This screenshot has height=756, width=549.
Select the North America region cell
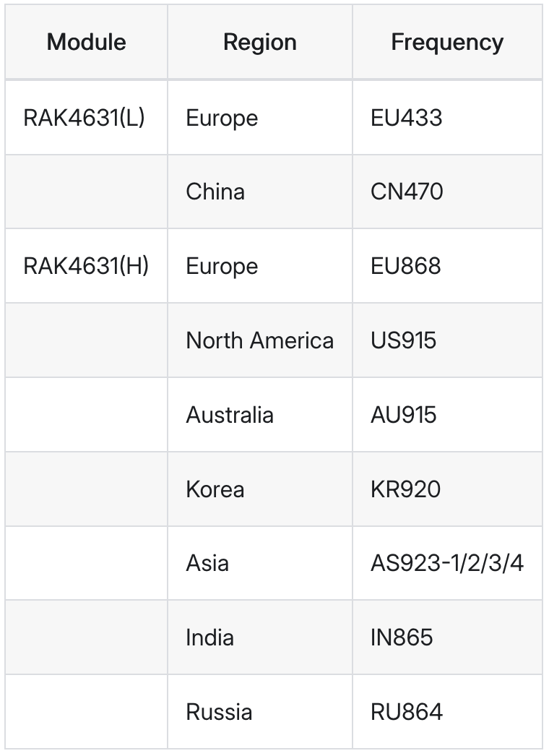pos(259,340)
